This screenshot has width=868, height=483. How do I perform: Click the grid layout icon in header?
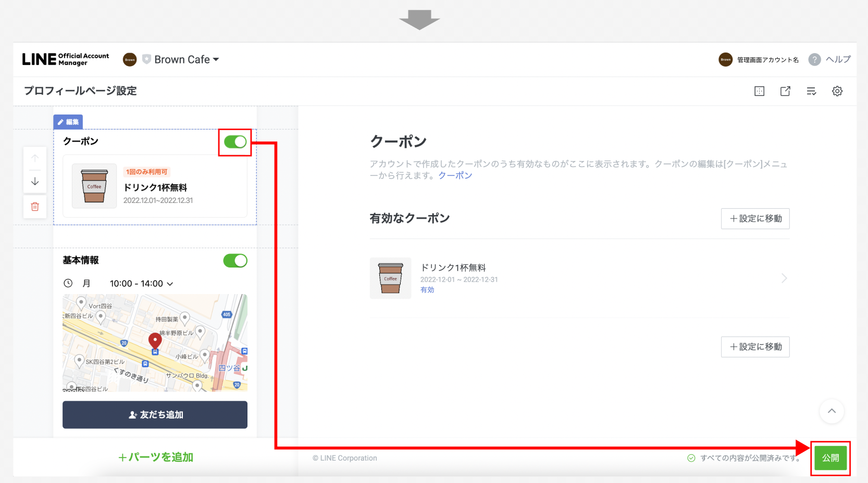click(759, 91)
